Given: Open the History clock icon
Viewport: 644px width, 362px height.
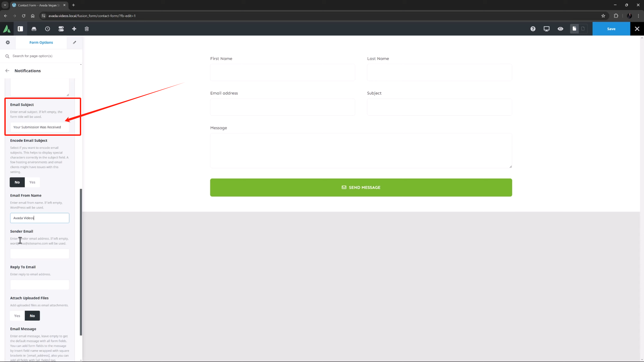Looking at the screenshot, I should point(48,29).
